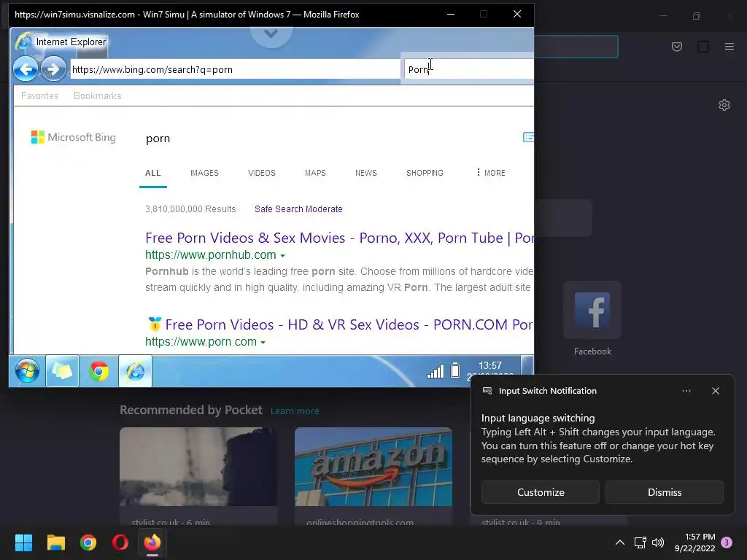Screen dimensions: 747x560
Task: Switch to the SHOPPING tab
Action: point(425,173)
